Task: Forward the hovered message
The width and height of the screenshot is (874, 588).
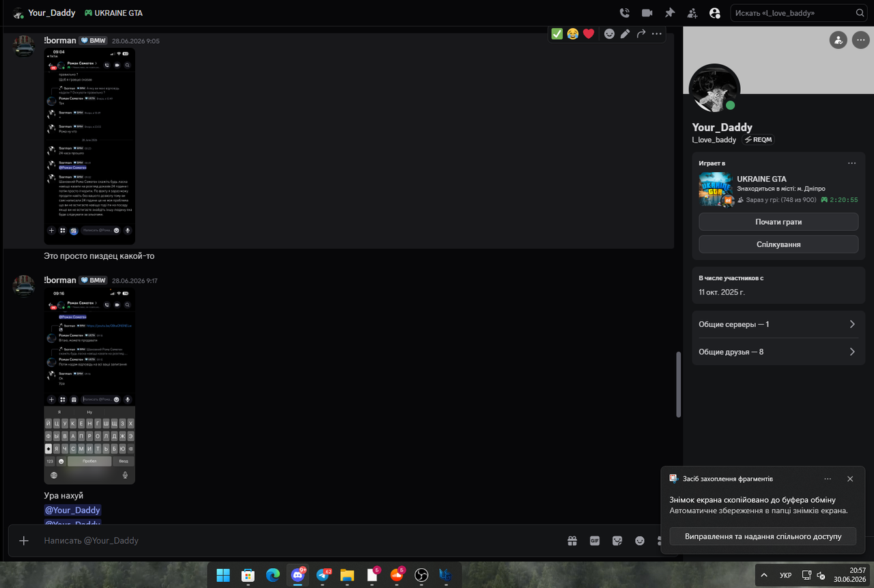Action: click(x=640, y=33)
